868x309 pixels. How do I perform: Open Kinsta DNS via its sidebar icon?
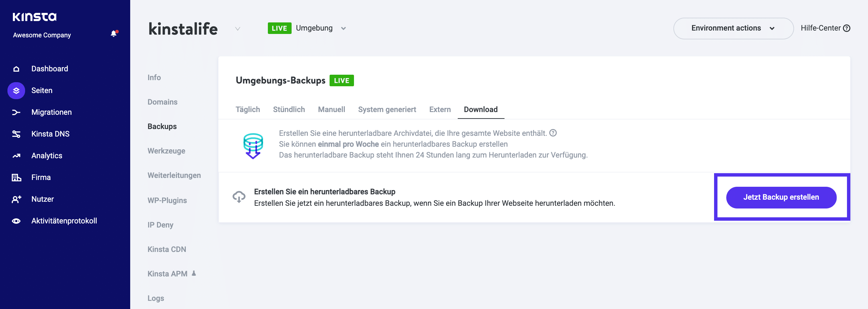[x=16, y=133]
